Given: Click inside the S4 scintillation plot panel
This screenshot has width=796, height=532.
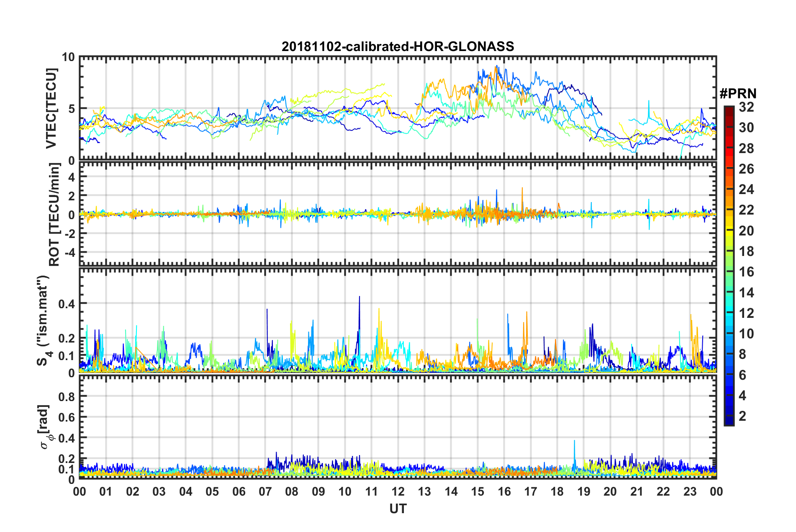Looking at the screenshot, I should point(398,320).
